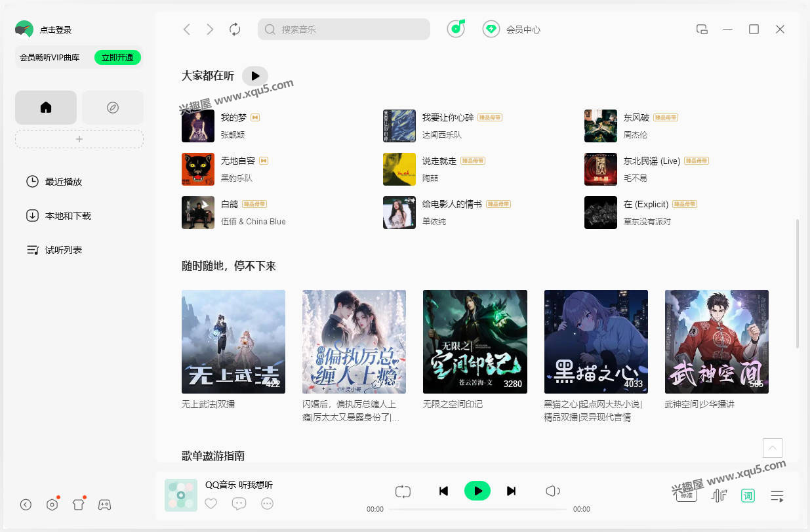Click artist name 黑豹乐队
The width and height of the screenshot is (810, 532).
tap(237, 178)
